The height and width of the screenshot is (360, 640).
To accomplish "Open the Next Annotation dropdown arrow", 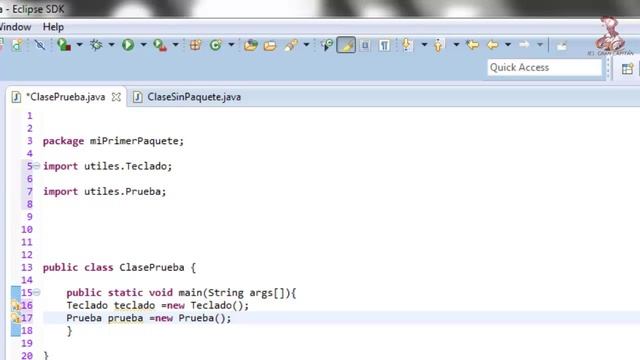I will pyautogui.click(x=424, y=44).
